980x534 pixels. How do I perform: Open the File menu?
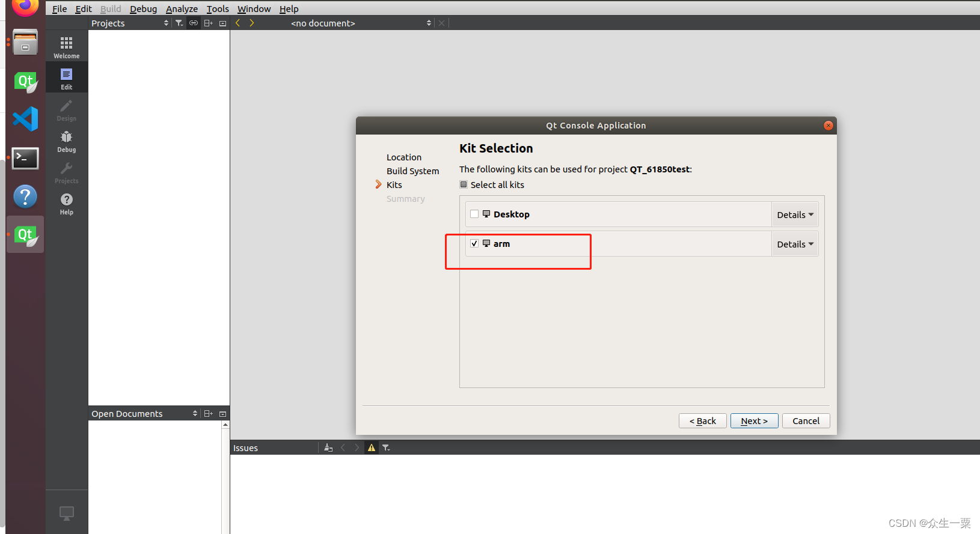pyautogui.click(x=60, y=8)
